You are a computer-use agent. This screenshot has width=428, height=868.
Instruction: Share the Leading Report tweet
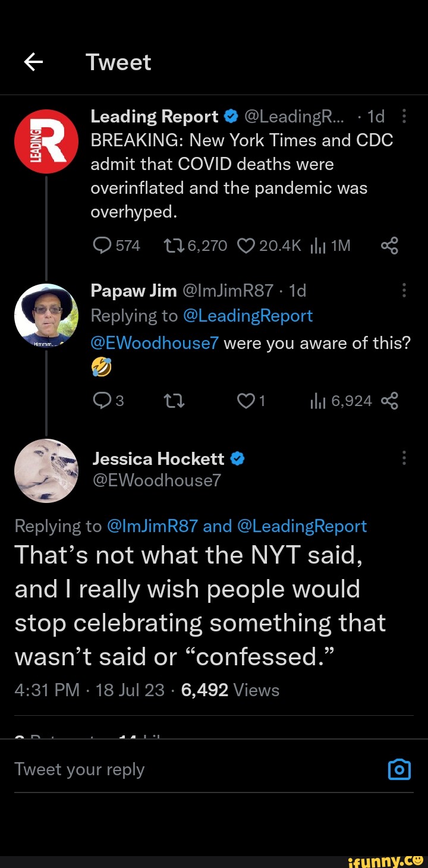click(389, 246)
